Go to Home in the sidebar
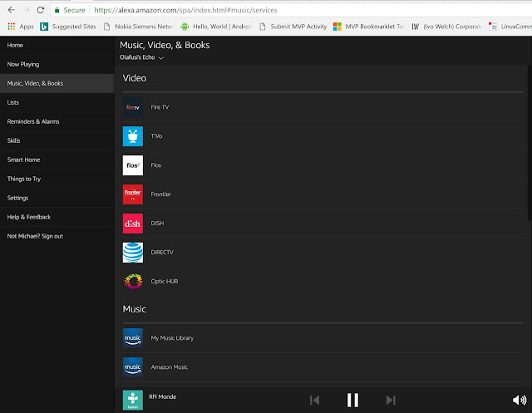This screenshot has height=413, width=532. tap(57, 45)
